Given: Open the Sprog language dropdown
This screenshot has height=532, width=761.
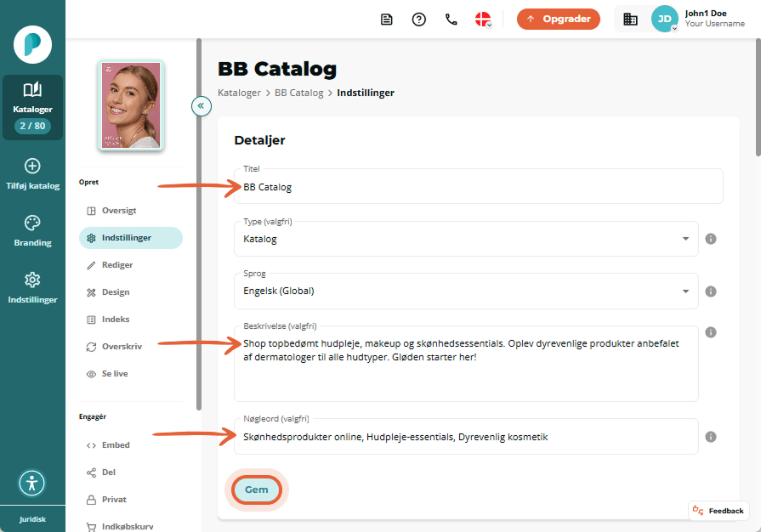Looking at the screenshot, I should [x=466, y=291].
